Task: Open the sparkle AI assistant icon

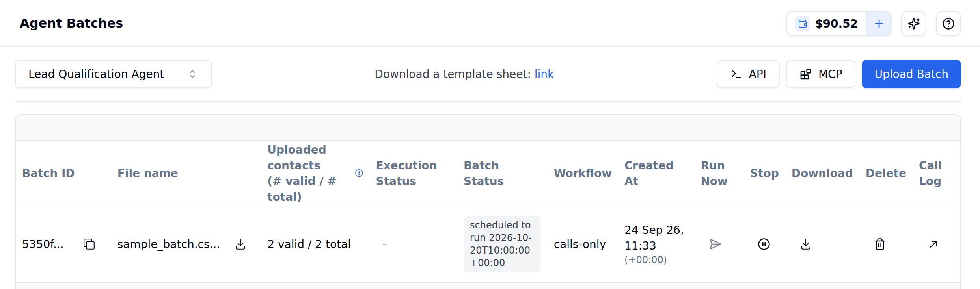Action: coord(914,24)
